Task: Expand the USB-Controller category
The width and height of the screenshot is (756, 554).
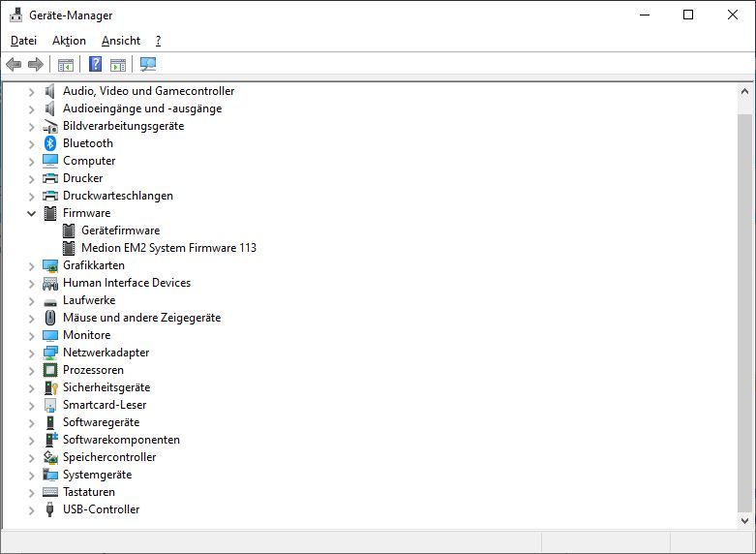Action: click(x=31, y=509)
